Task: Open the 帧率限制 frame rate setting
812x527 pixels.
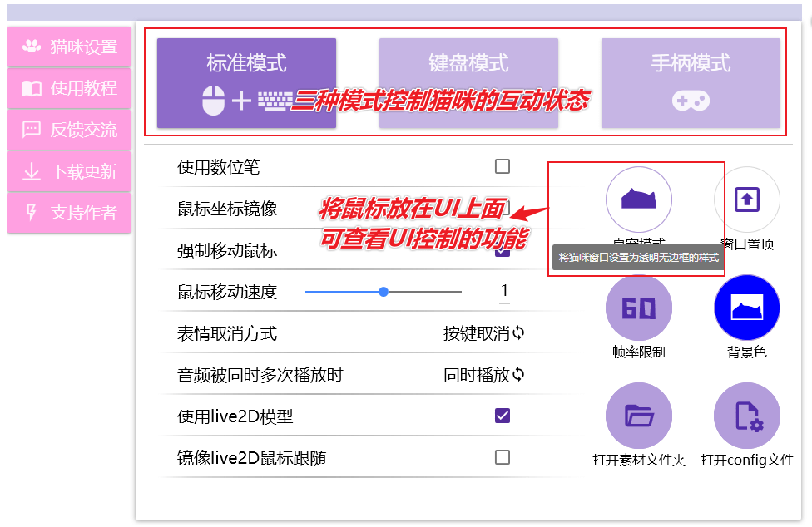Action: coord(638,307)
